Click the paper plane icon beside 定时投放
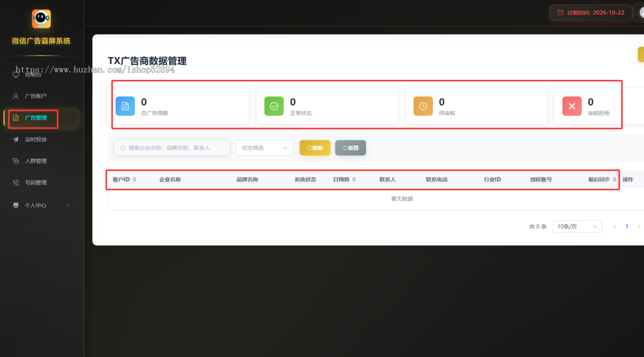 16,139
